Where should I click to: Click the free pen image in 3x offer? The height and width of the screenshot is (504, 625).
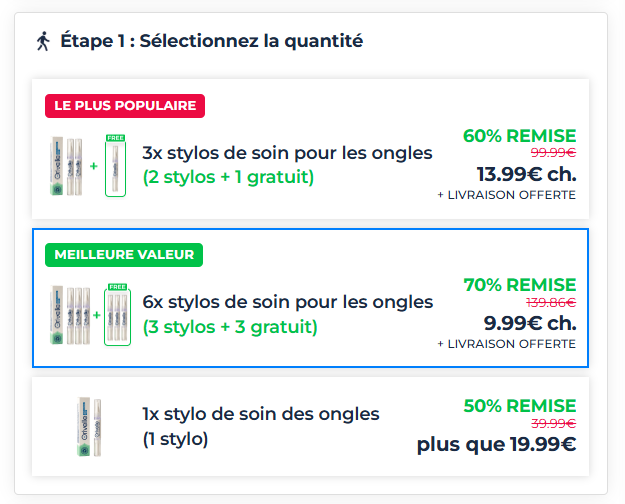(x=115, y=165)
